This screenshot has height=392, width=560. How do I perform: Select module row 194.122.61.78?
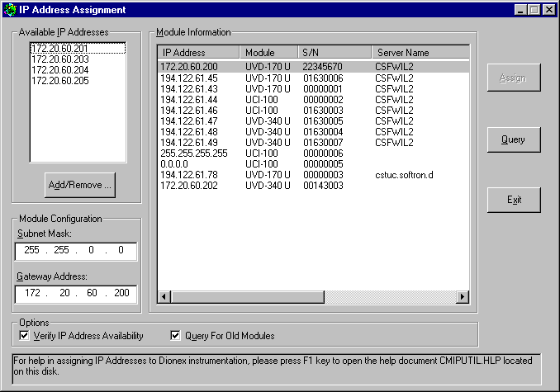coord(313,174)
